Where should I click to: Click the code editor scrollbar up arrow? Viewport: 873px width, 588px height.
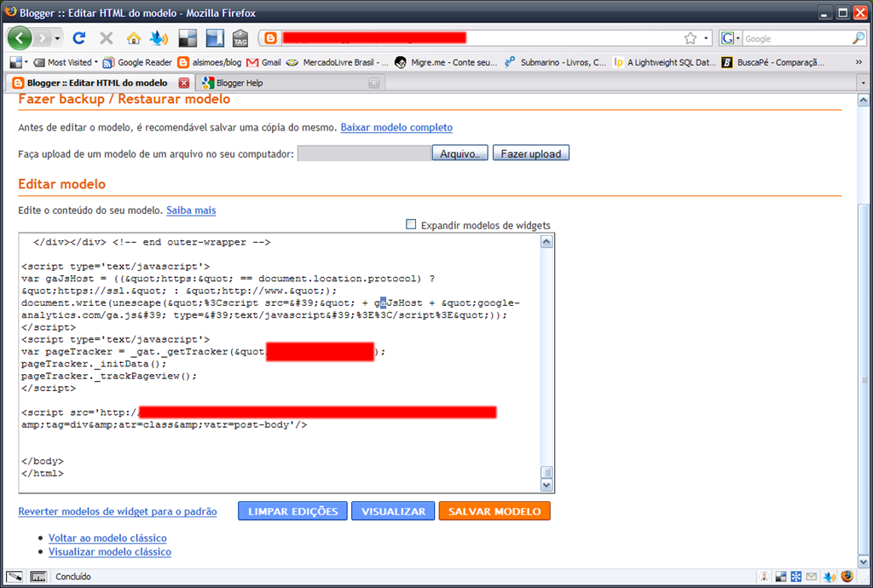click(546, 241)
